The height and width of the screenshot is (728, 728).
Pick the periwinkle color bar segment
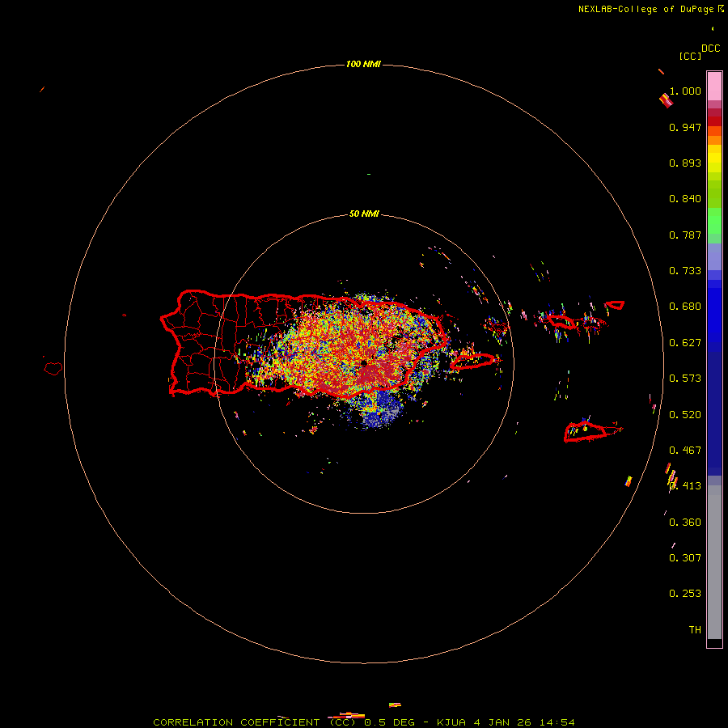pos(714,256)
